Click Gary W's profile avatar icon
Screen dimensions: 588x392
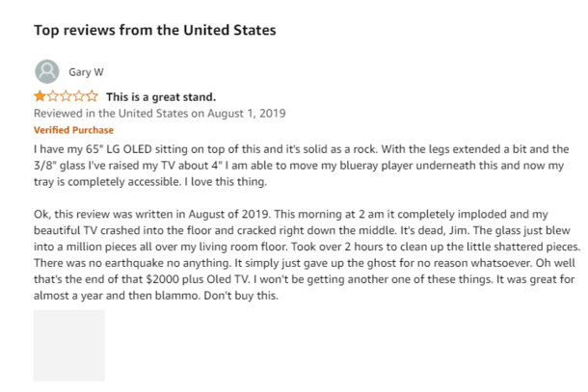[47, 71]
